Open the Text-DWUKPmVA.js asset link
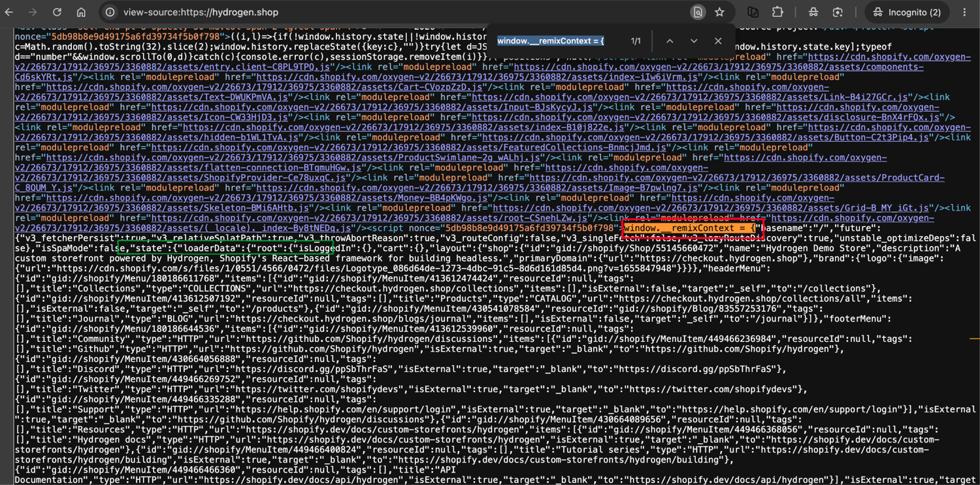Screen dimensions: 980x485 pyautogui.click(x=151, y=97)
